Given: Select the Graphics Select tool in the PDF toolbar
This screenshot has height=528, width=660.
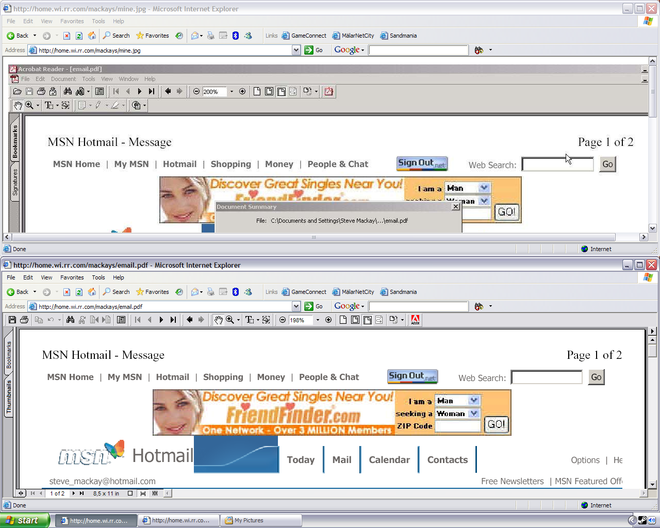Looking at the screenshot, I should [x=266, y=320].
